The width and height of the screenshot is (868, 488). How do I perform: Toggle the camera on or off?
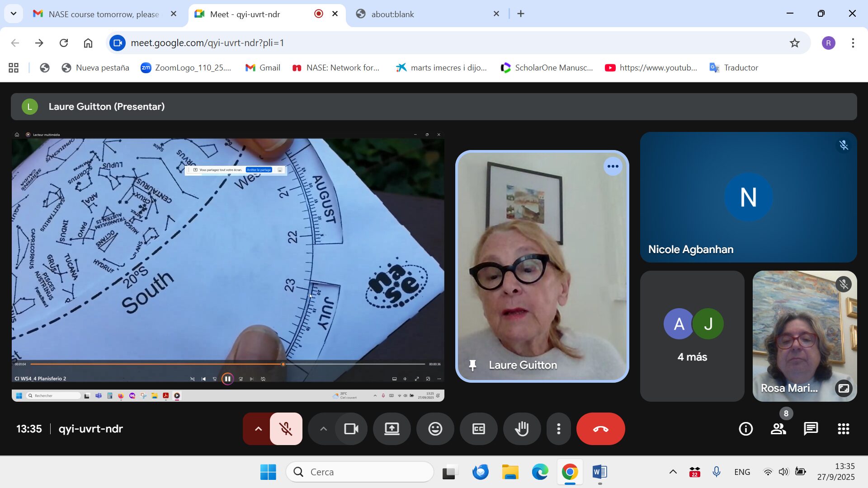tap(351, 429)
